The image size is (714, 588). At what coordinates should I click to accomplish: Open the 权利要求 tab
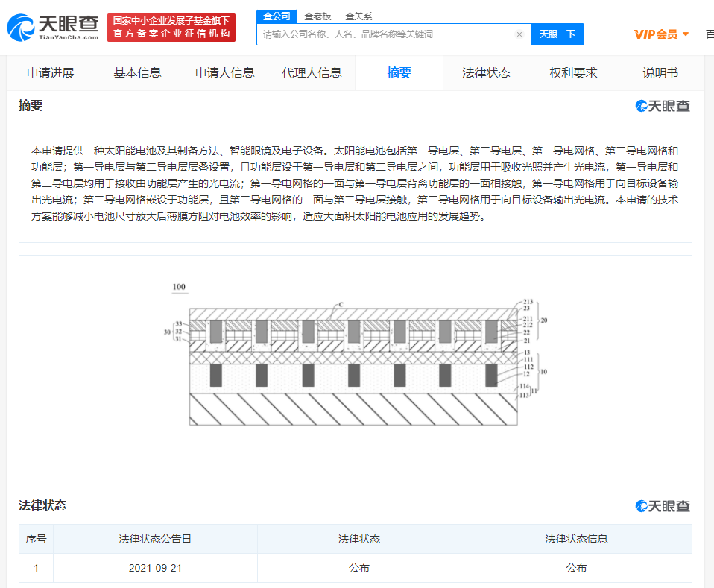(573, 73)
